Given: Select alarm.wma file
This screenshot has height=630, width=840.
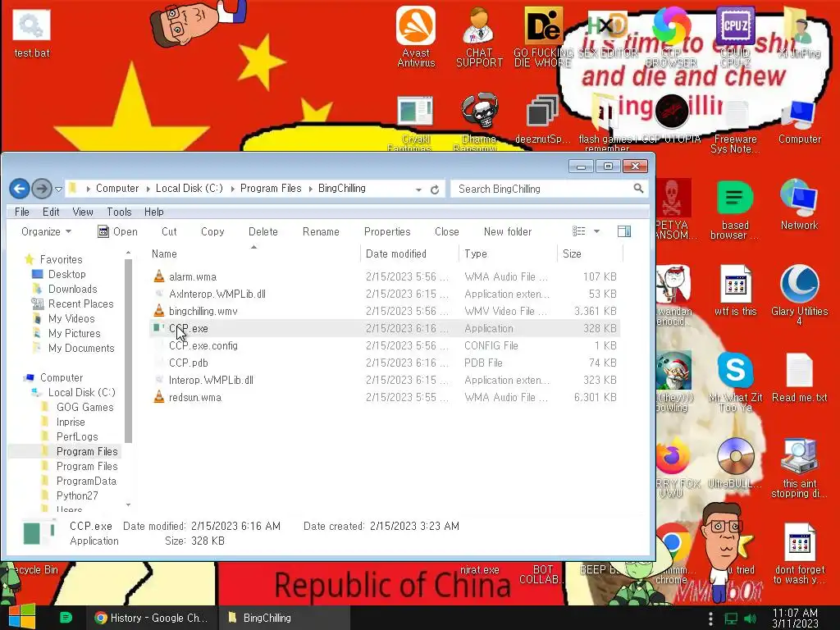Looking at the screenshot, I should point(385,276).
